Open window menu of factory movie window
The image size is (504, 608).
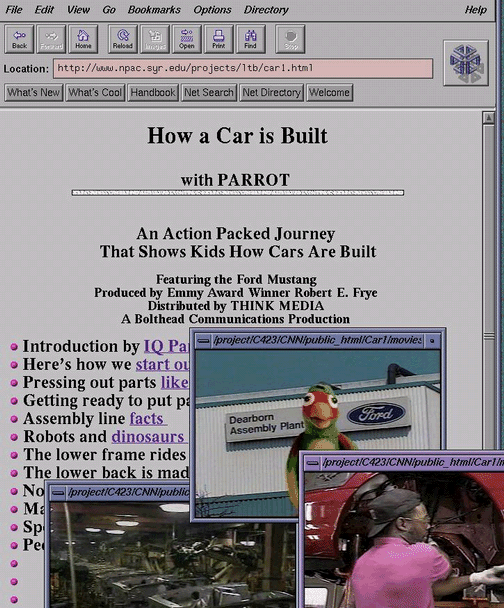pyautogui.click(x=58, y=493)
